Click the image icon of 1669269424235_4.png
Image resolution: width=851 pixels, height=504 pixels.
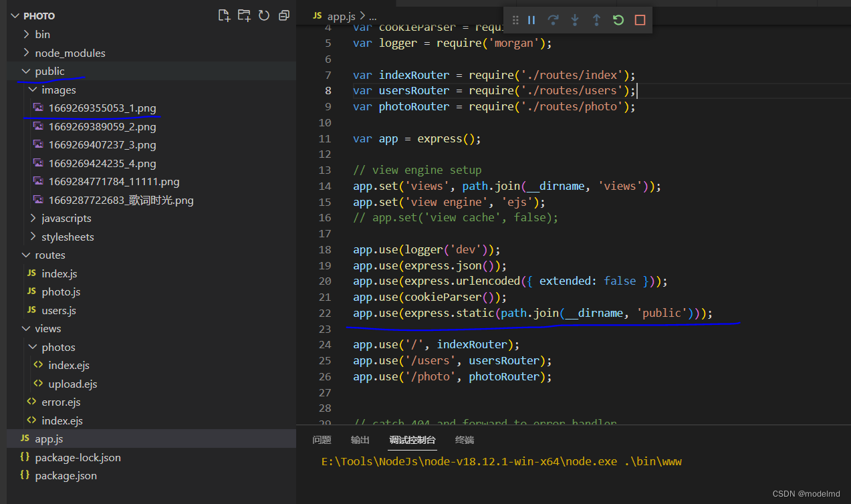[x=38, y=163]
